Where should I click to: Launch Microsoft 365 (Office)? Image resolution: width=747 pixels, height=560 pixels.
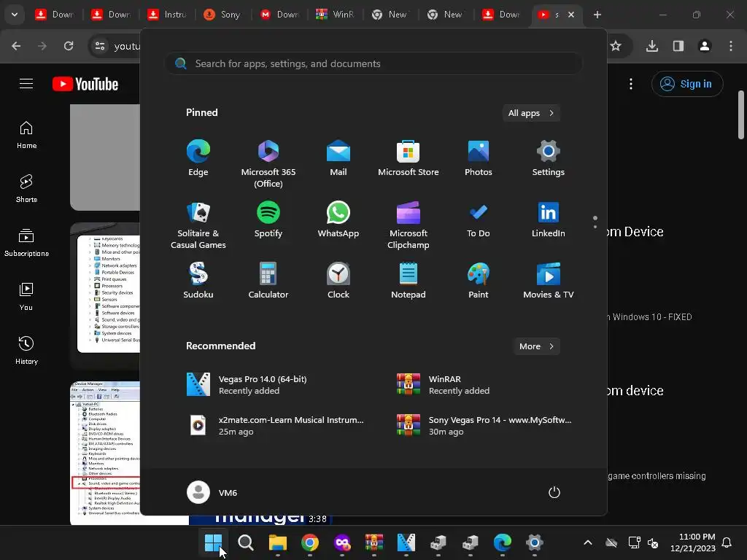(x=268, y=164)
